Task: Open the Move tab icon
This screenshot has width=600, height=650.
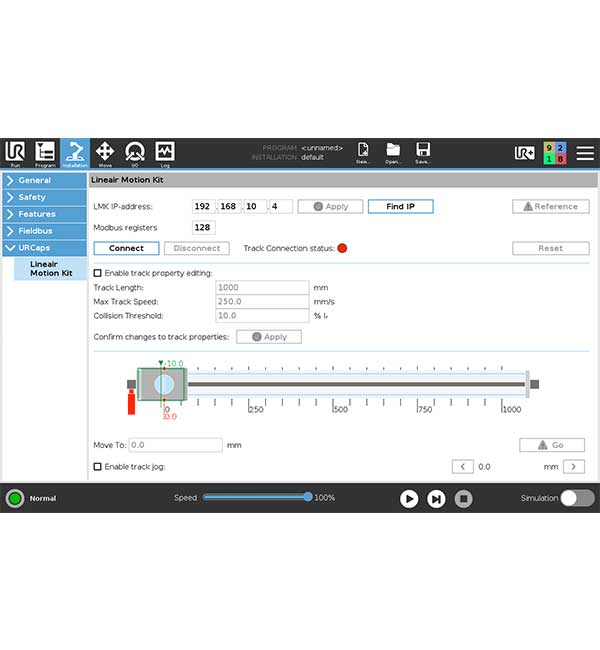Action: [x=105, y=153]
